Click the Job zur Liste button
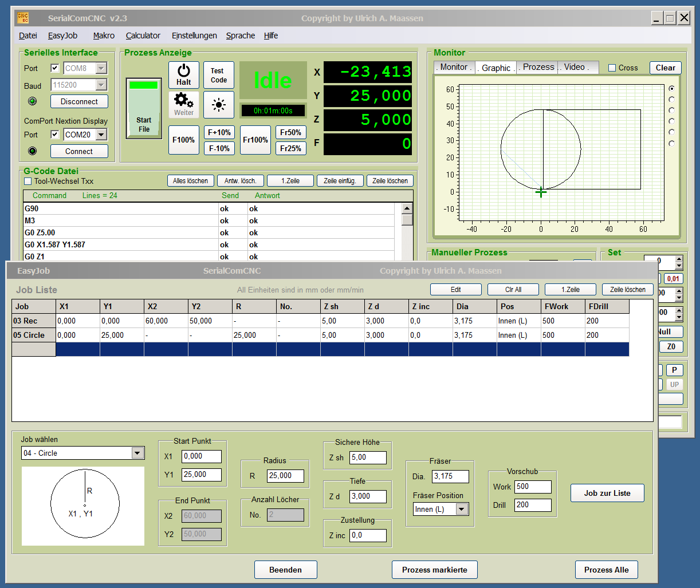Viewport: 700px width, 588px height. 607,493
